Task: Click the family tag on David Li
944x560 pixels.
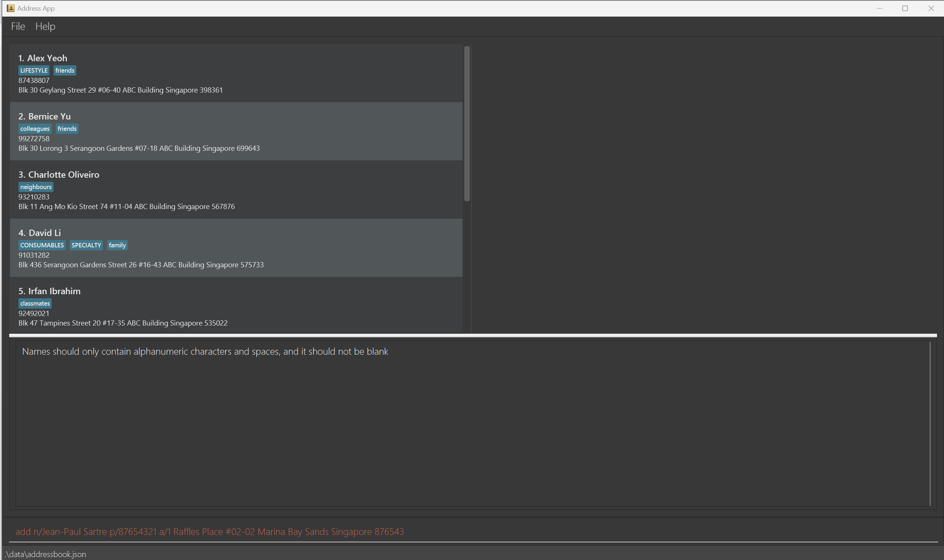Action: click(117, 245)
